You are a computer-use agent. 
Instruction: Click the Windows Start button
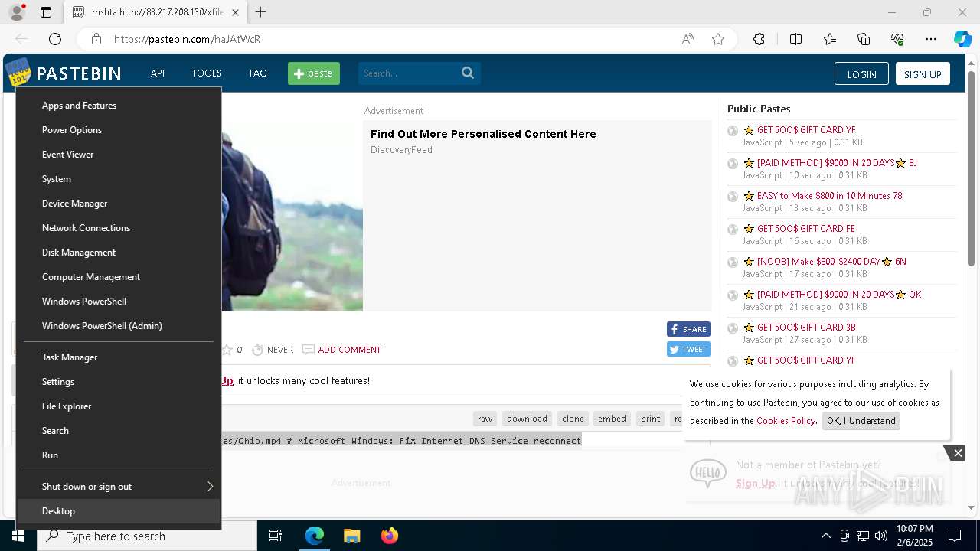click(18, 536)
